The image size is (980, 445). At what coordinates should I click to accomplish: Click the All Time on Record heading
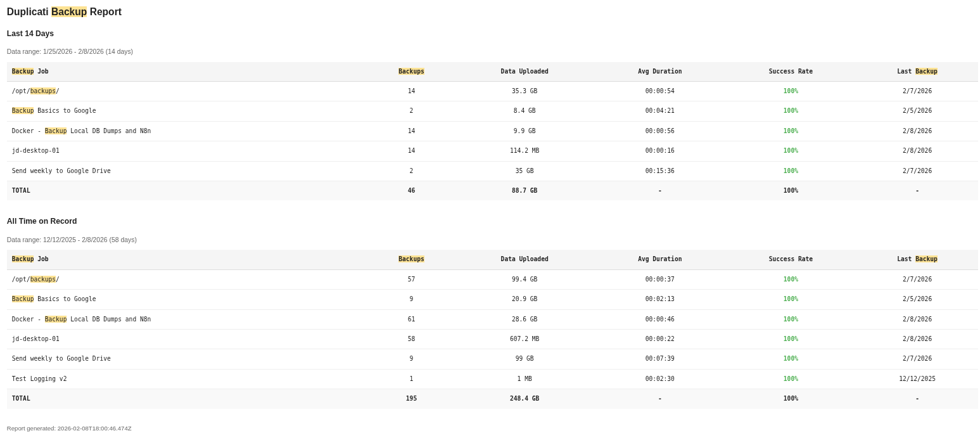click(x=42, y=221)
